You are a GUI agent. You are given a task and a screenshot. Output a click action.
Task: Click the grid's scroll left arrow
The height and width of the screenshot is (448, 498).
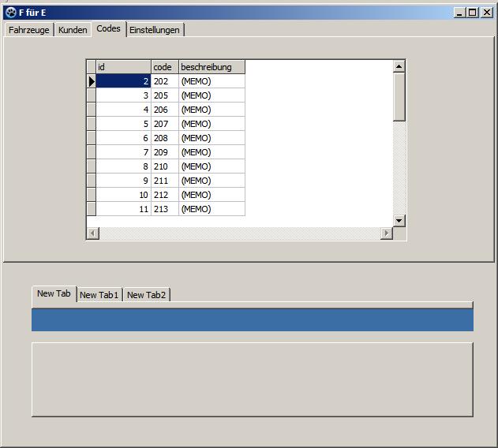tap(92, 233)
